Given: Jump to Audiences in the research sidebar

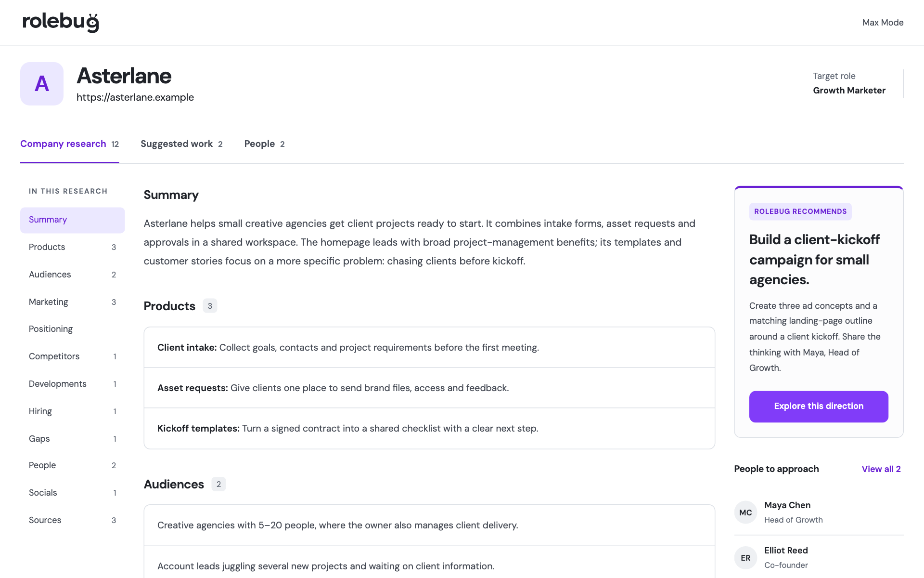Looking at the screenshot, I should [x=73, y=275].
